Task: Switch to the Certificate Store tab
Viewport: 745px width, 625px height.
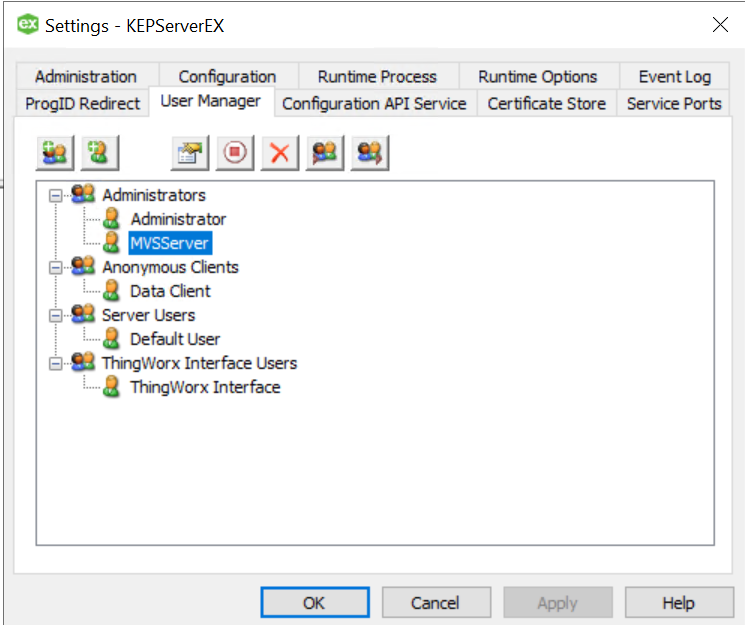Action: coord(546,103)
